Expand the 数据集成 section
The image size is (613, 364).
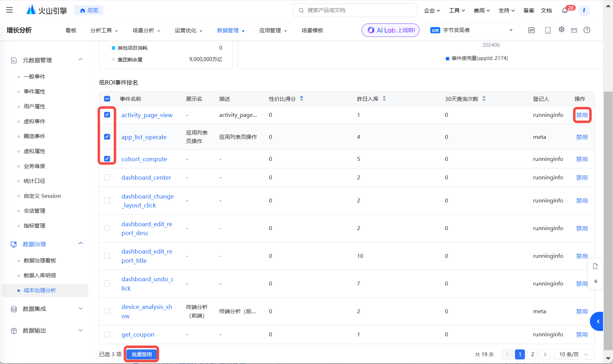81,309
